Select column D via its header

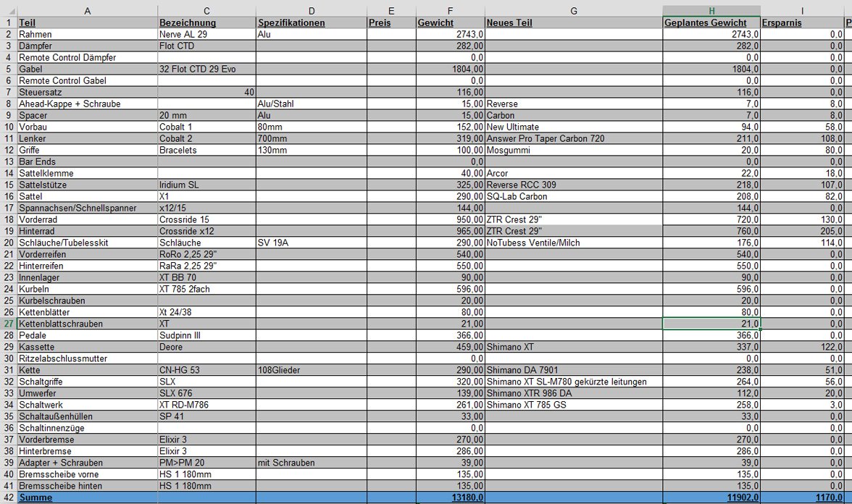(312, 11)
